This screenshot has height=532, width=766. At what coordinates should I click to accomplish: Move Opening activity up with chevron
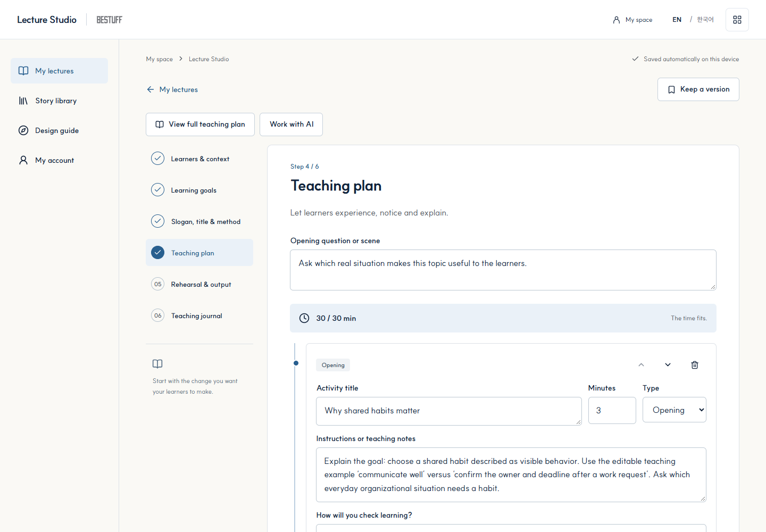(641, 365)
